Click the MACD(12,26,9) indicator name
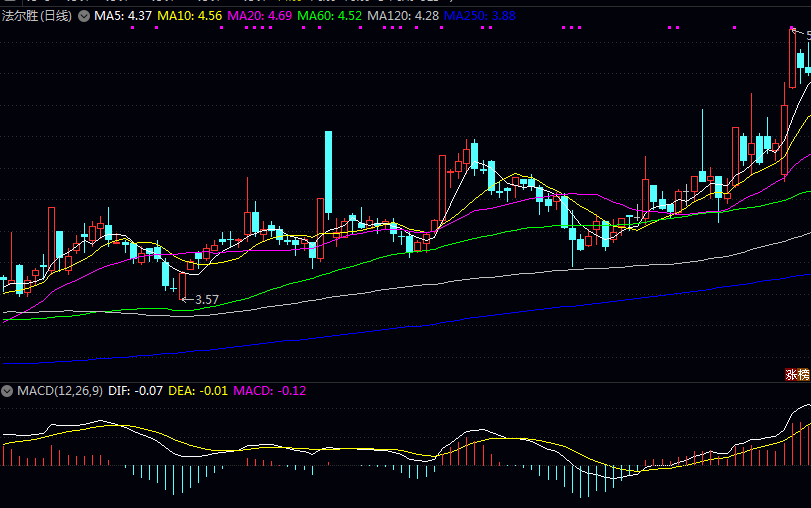The height and width of the screenshot is (508, 811). coord(60,391)
